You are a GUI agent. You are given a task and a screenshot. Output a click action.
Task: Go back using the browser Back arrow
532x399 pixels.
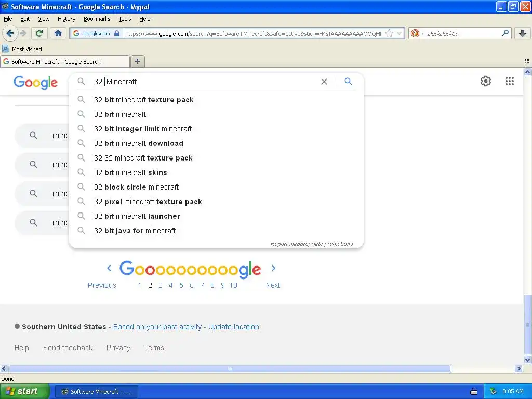10,33
